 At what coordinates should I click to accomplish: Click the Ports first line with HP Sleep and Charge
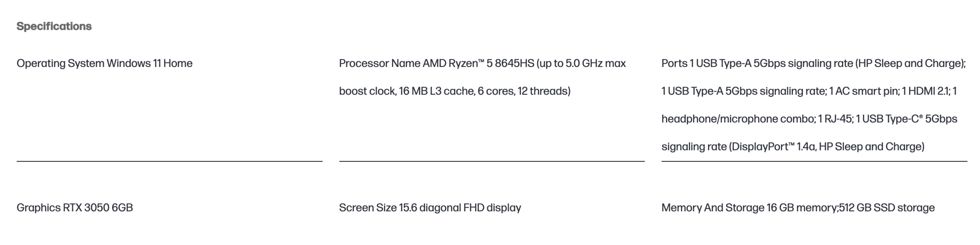click(813, 63)
